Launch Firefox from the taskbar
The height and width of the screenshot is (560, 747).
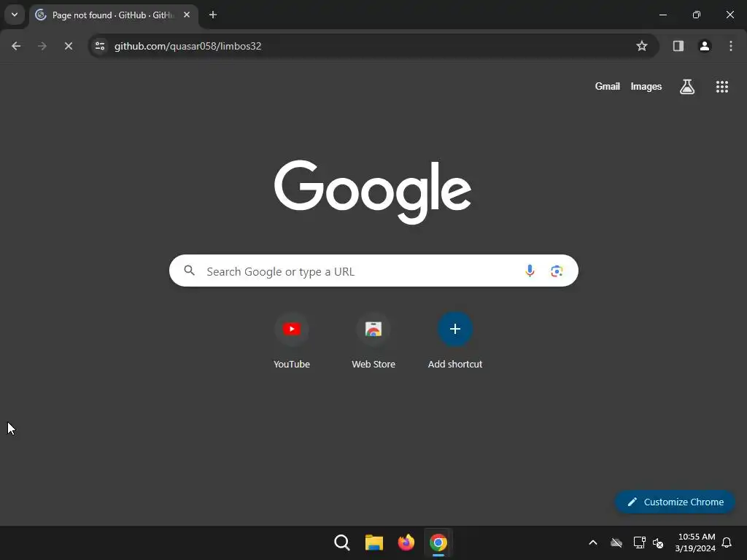tap(406, 542)
